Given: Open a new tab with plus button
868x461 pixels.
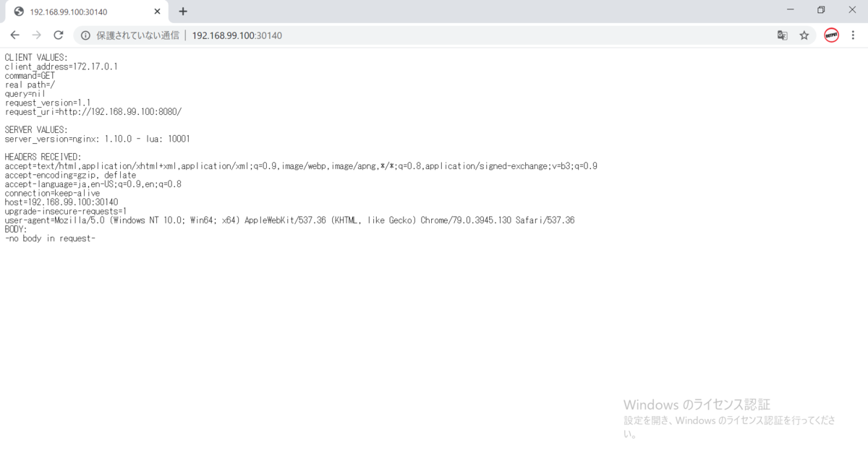Looking at the screenshot, I should point(183,11).
